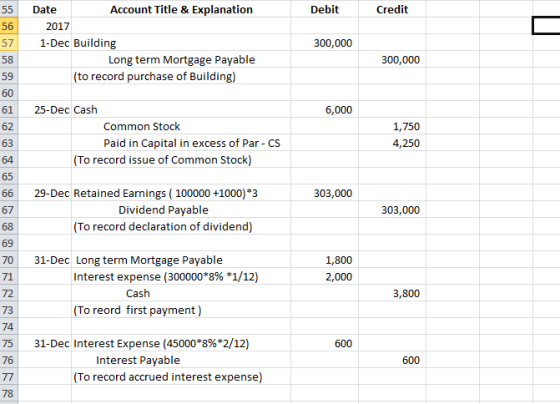Select the 'Cash' cell in row 72

(181, 294)
